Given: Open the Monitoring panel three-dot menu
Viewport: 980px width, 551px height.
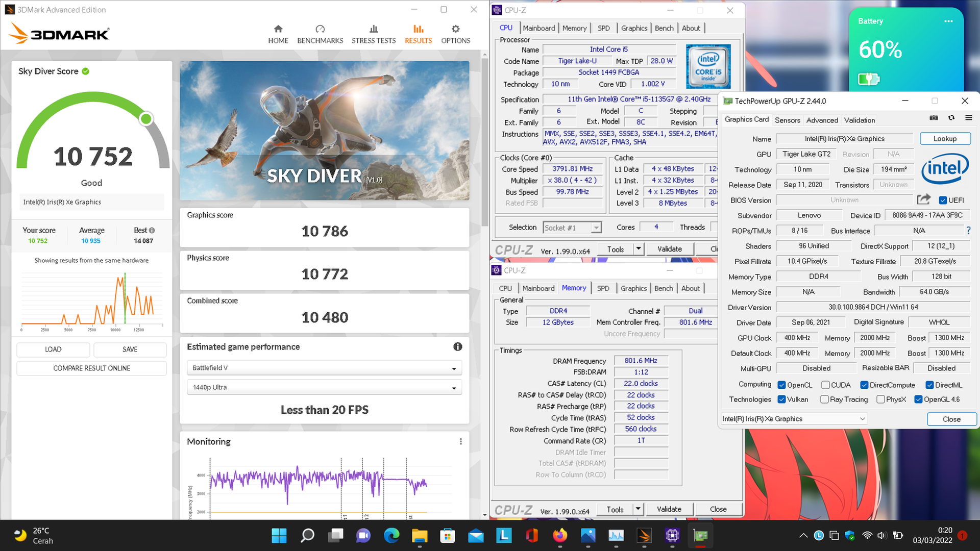Looking at the screenshot, I should (x=460, y=441).
